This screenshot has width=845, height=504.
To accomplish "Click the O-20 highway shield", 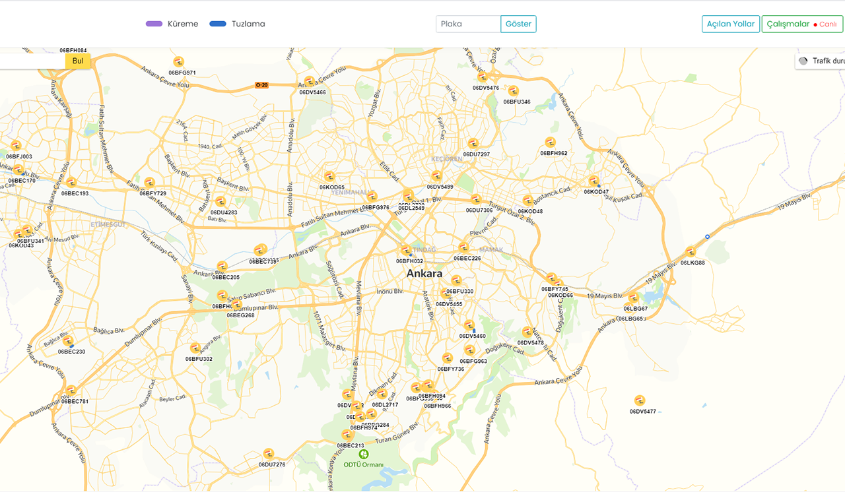I will (262, 85).
